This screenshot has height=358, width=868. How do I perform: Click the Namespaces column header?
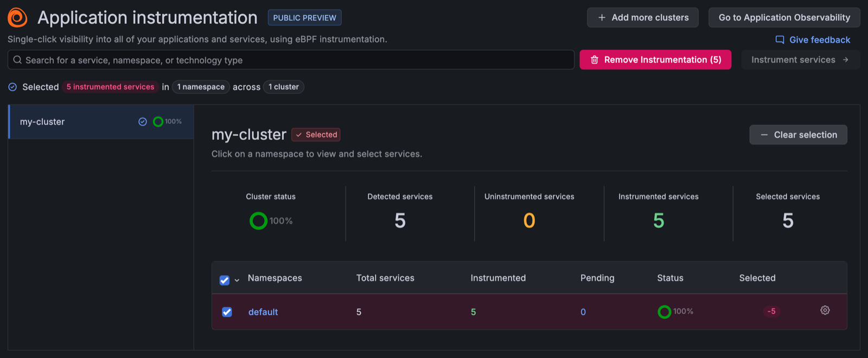coord(275,278)
